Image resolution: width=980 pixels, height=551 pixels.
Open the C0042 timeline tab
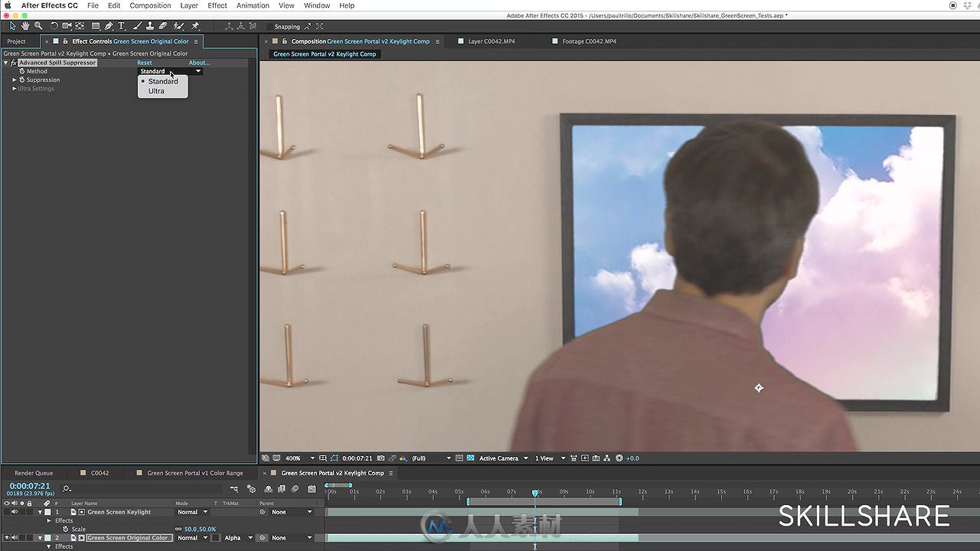pos(100,473)
